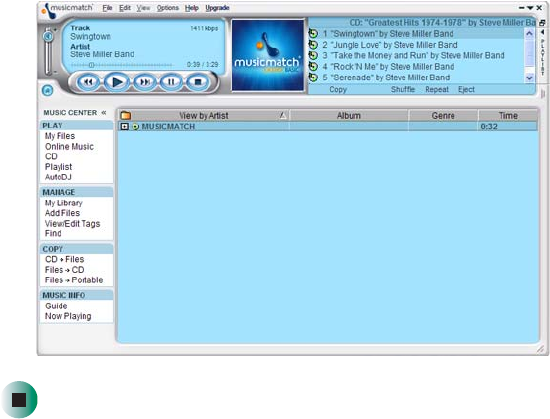Choose CD to Files copy option

coord(65,259)
